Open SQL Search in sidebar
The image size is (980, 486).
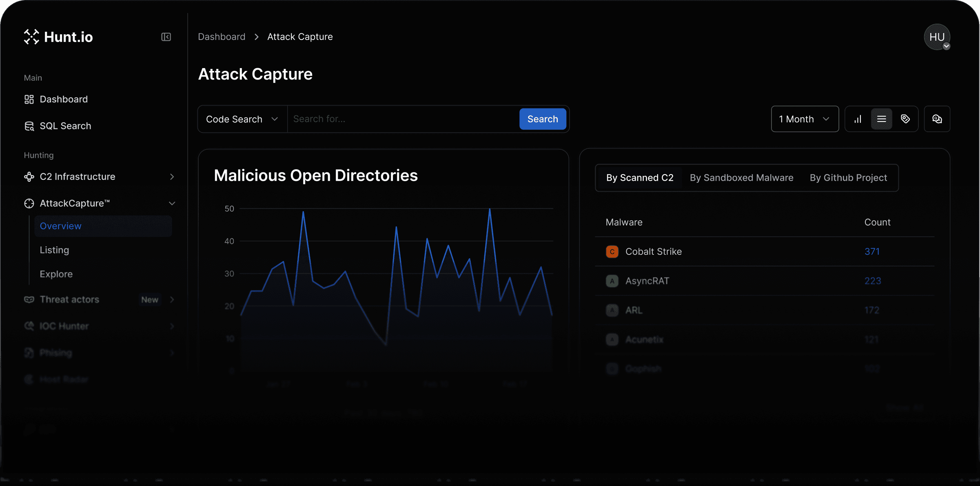[65, 126]
